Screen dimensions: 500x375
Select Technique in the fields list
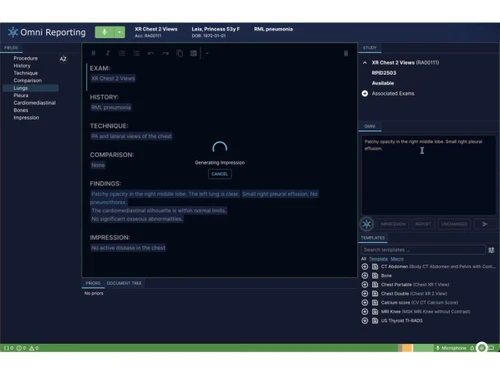coord(26,73)
